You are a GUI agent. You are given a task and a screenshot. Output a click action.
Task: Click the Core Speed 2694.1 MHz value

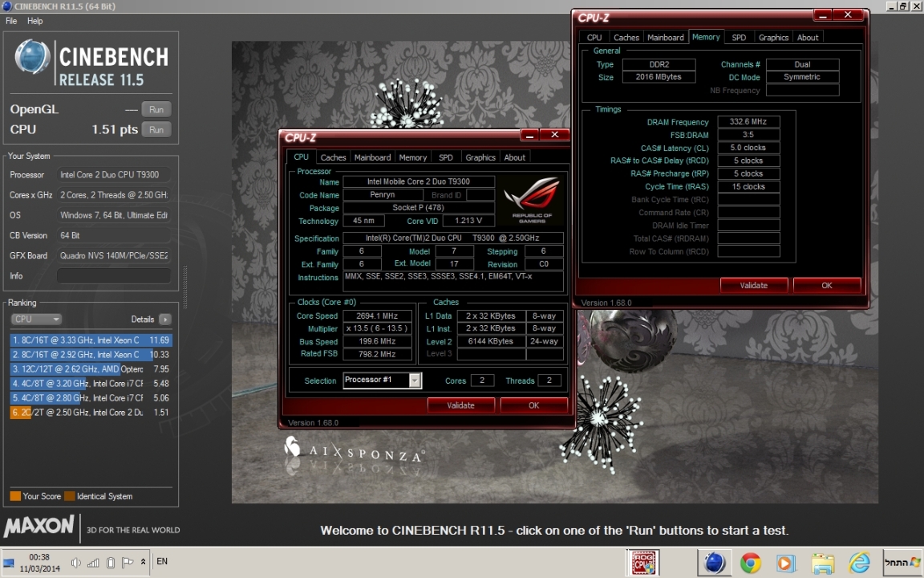[x=377, y=315]
